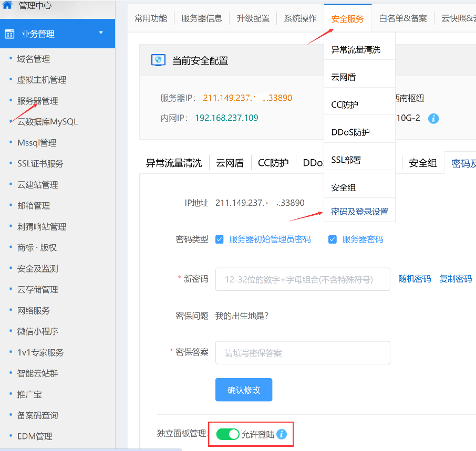Screen dimensions: 476x451
Task: Click the shield monitor icon beside 当前安全配置
Action: [158, 60]
